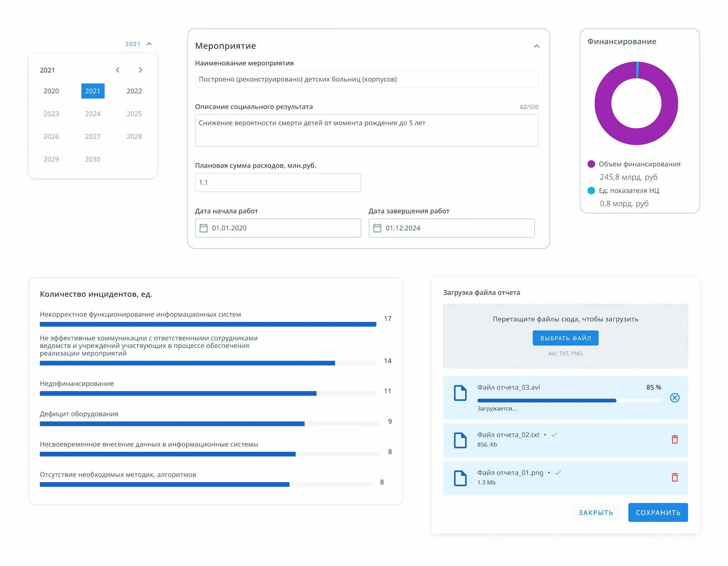This screenshot has height=566, width=728.
Task: Delete Файл отчета_02.txt with trash icon
Action: click(675, 439)
